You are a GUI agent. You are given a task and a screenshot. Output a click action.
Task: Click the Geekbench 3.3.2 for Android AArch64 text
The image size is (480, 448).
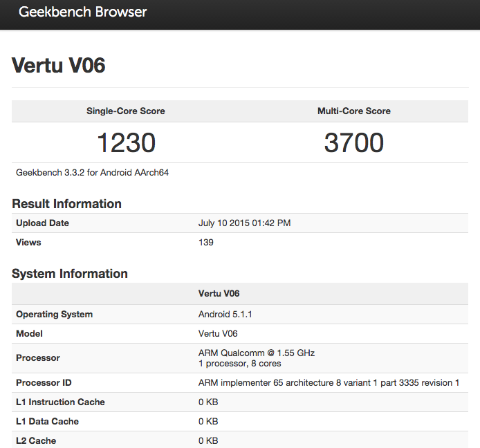92,173
